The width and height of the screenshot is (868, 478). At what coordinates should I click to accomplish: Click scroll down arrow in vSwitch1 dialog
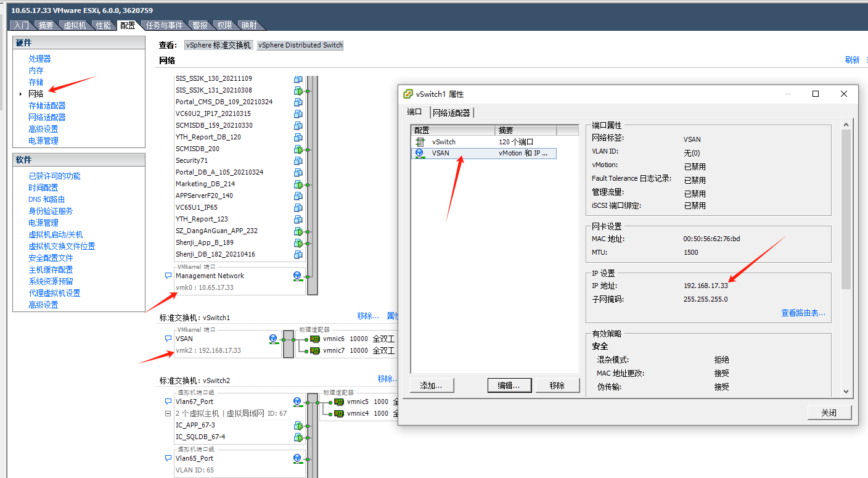846,391
